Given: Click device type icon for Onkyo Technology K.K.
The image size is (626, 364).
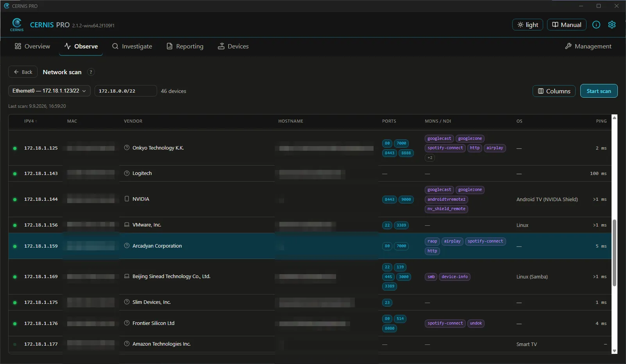Looking at the screenshot, I should pyautogui.click(x=127, y=148).
